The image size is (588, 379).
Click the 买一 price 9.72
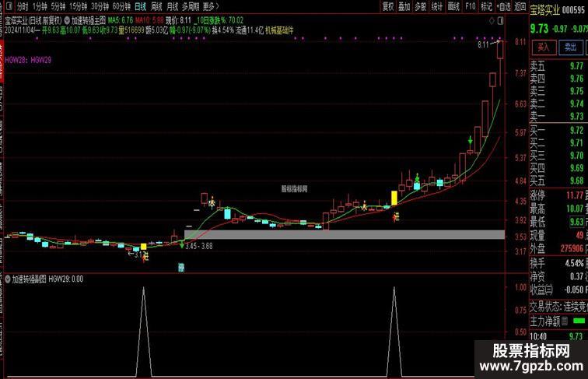(x=577, y=130)
